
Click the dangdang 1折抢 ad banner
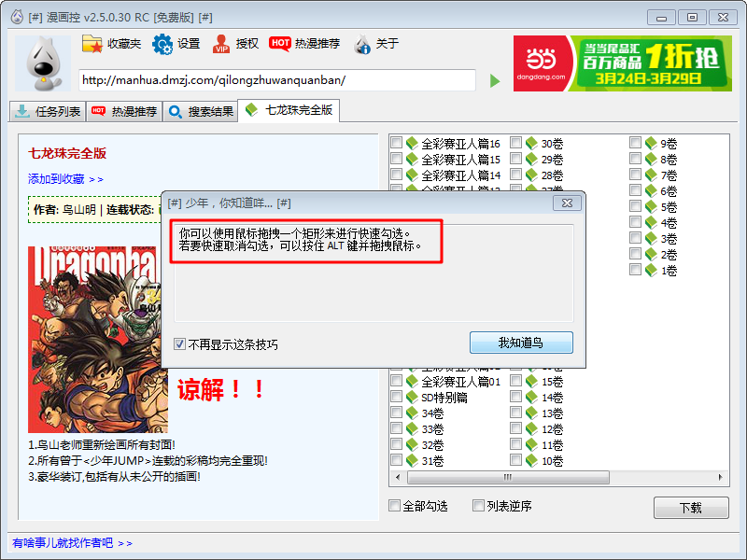click(623, 63)
